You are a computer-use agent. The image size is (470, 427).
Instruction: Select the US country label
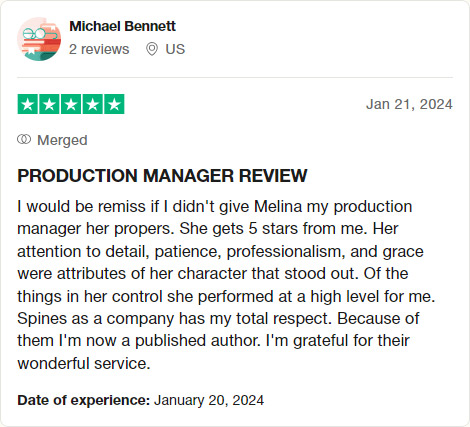click(x=175, y=49)
